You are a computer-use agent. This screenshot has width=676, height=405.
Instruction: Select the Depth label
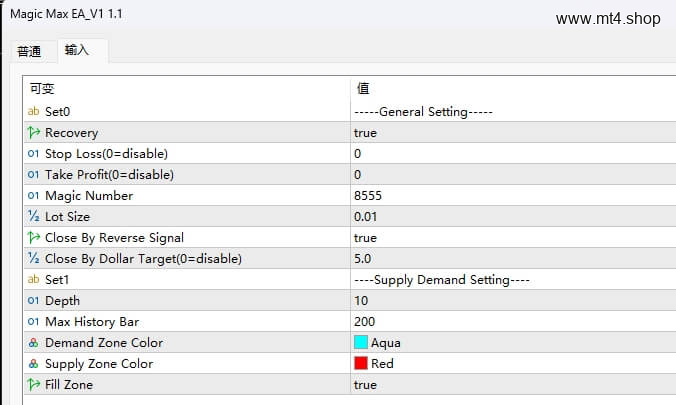[63, 301]
